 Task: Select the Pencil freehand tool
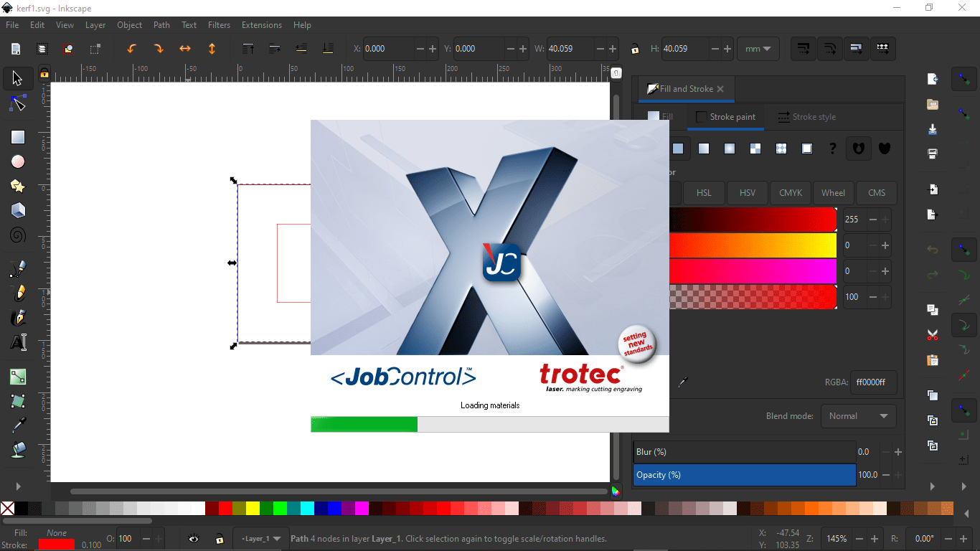point(18,293)
